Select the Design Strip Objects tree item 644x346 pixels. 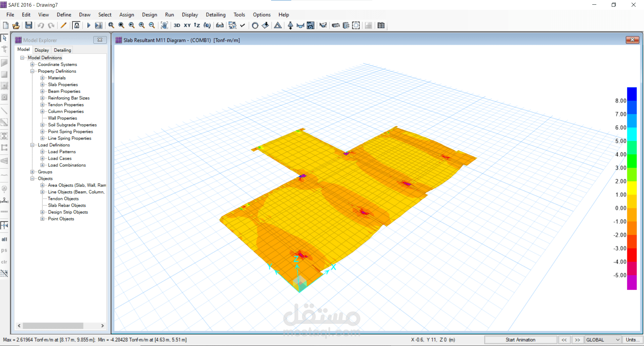point(68,212)
